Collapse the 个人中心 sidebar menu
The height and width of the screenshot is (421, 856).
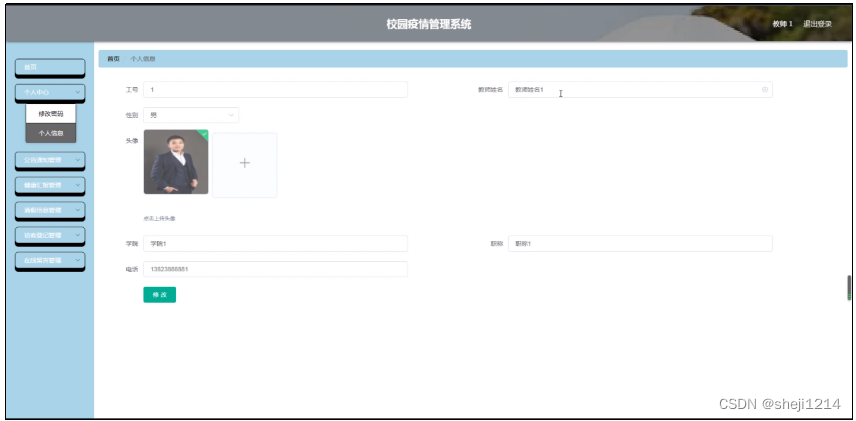point(50,92)
